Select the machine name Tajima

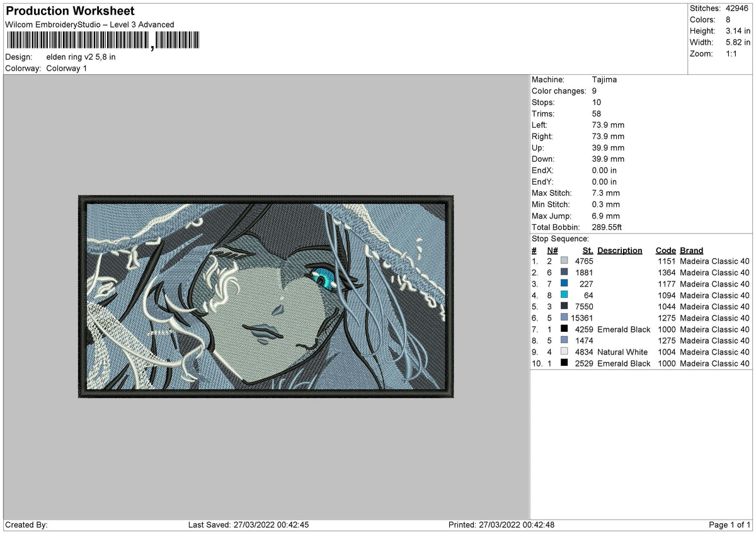click(604, 79)
